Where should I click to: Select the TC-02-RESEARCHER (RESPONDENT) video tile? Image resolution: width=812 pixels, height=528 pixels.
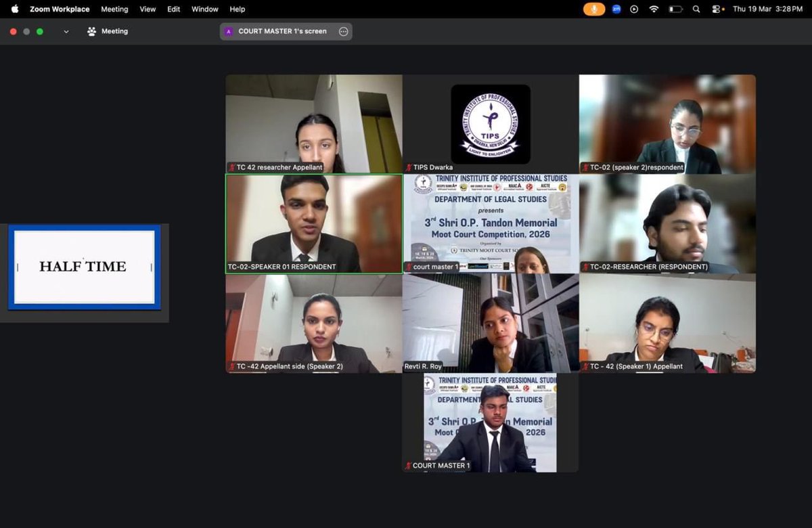(667, 223)
